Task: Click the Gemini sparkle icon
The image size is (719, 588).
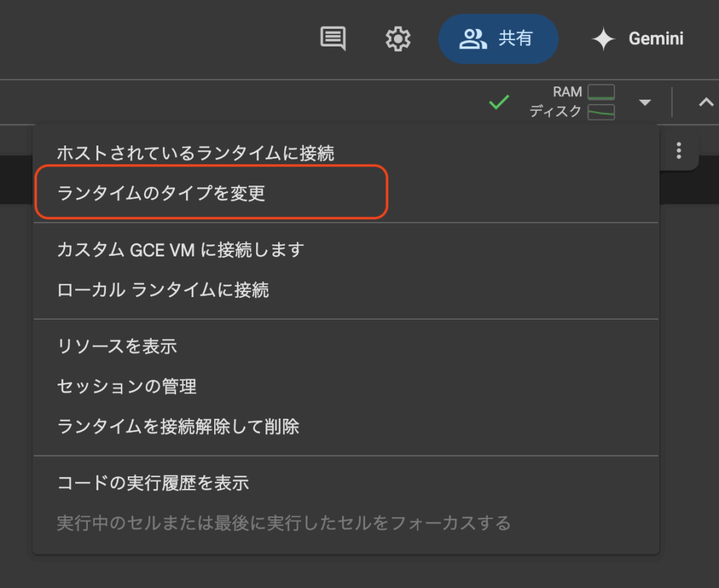Action: pos(603,39)
